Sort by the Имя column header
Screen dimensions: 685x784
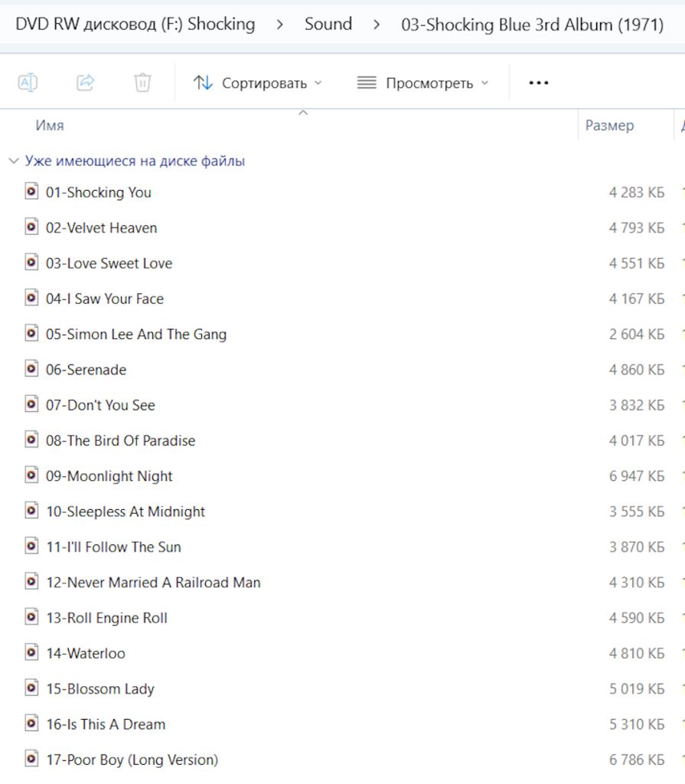(x=50, y=125)
